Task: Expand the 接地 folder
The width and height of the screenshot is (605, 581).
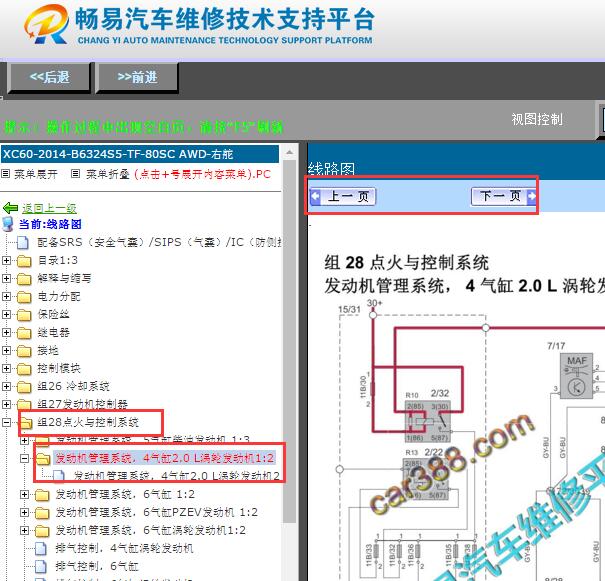Action: tap(6, 350)
